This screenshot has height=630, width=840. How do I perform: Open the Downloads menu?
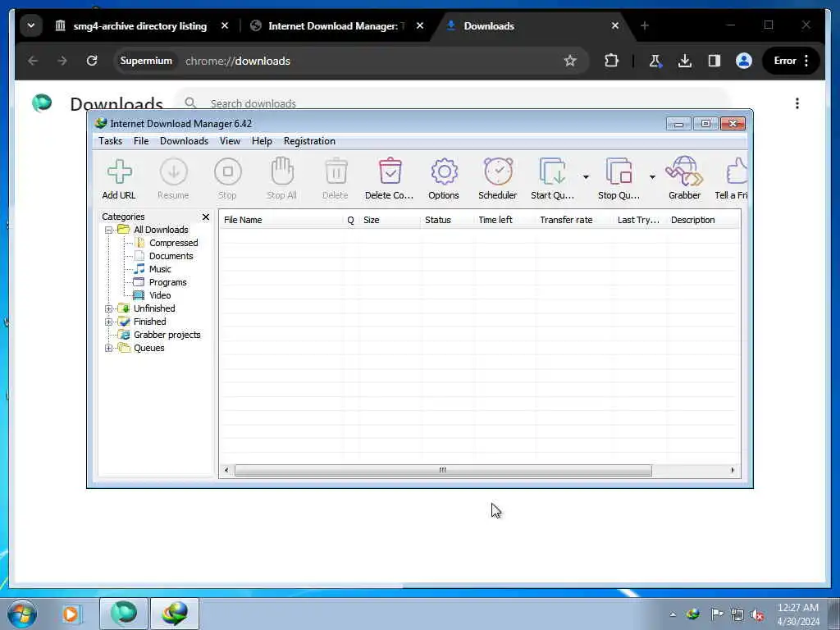pos(184,141)
